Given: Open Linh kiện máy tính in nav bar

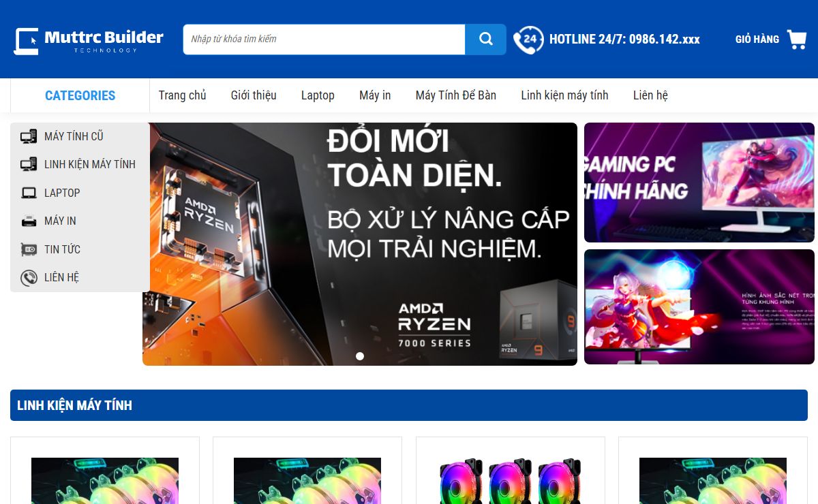Looking at the screenshot, I should pyautogui.click(x=564, y=95).
